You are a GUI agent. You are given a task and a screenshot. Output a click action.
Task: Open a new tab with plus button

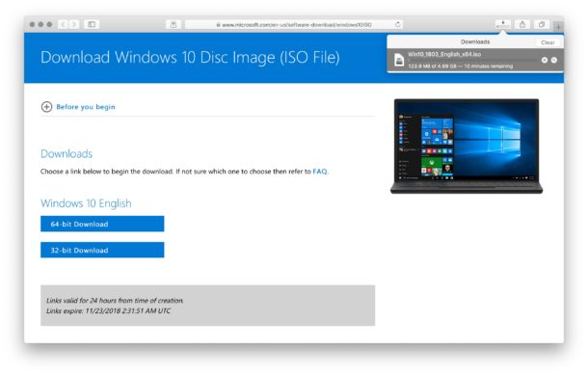click(558, 27)
